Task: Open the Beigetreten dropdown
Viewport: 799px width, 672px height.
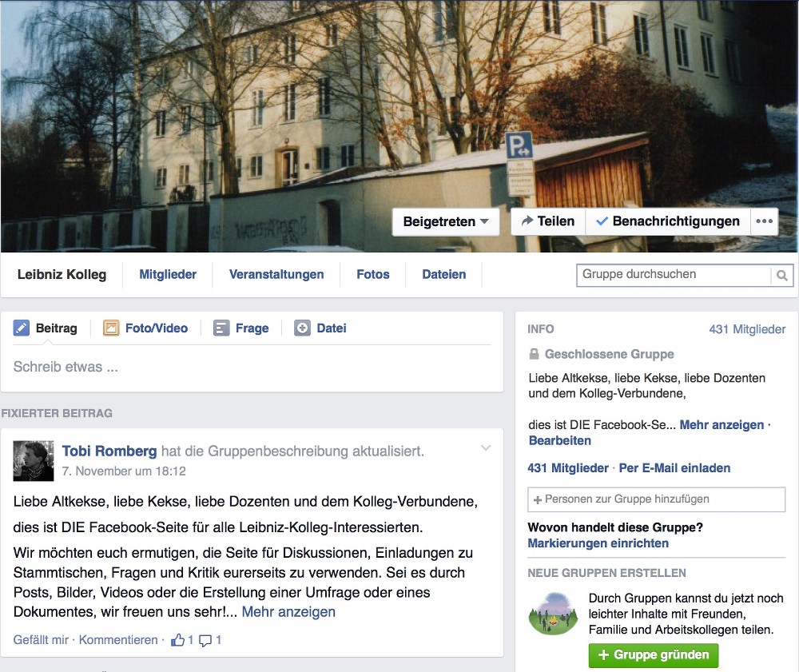Action: pos(445,222)
